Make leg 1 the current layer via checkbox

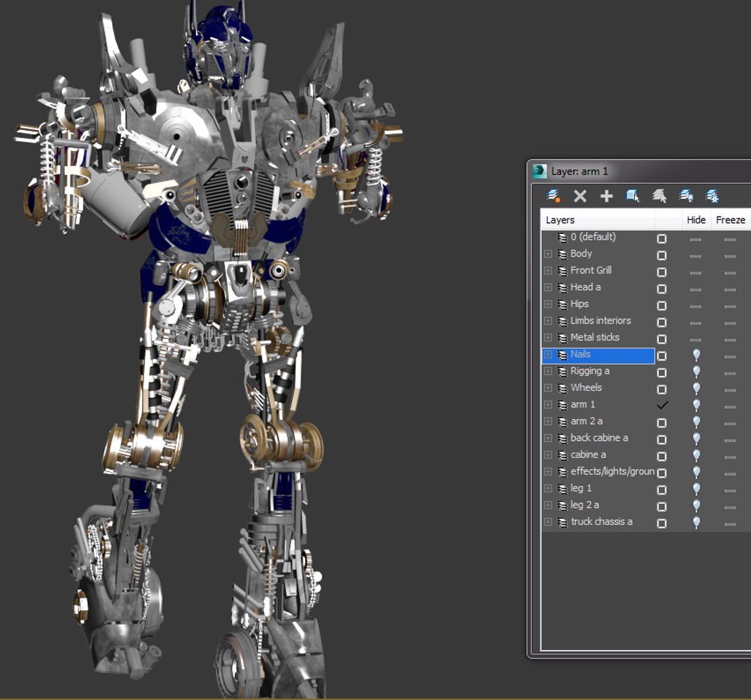[x=662, y=490]
